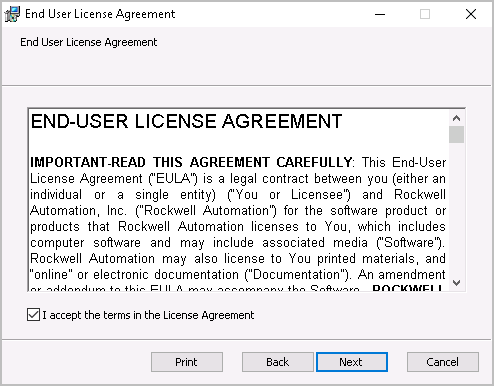Click the bold IMPORTANT-READ THIS AGREEMENT CAREFULLY text

pos(191,162)
